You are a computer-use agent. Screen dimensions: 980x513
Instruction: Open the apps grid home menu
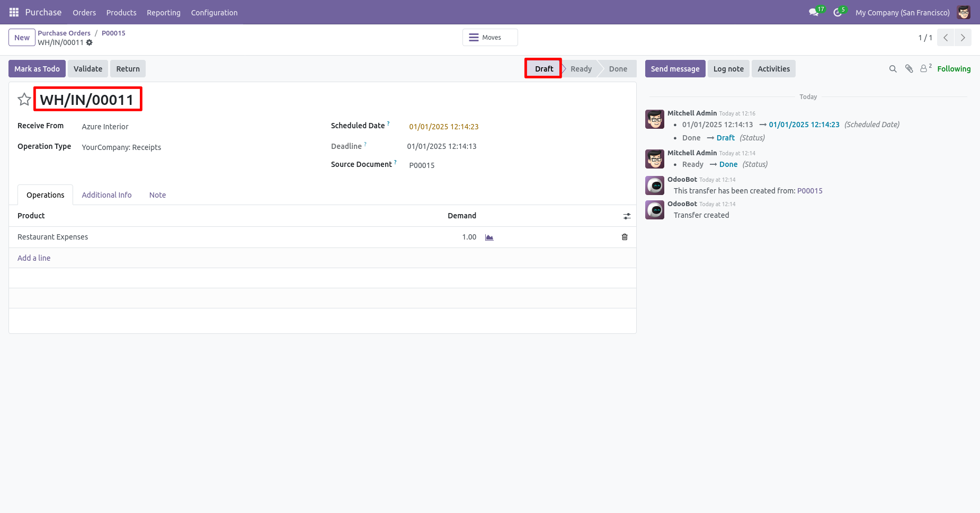[14, 12]
